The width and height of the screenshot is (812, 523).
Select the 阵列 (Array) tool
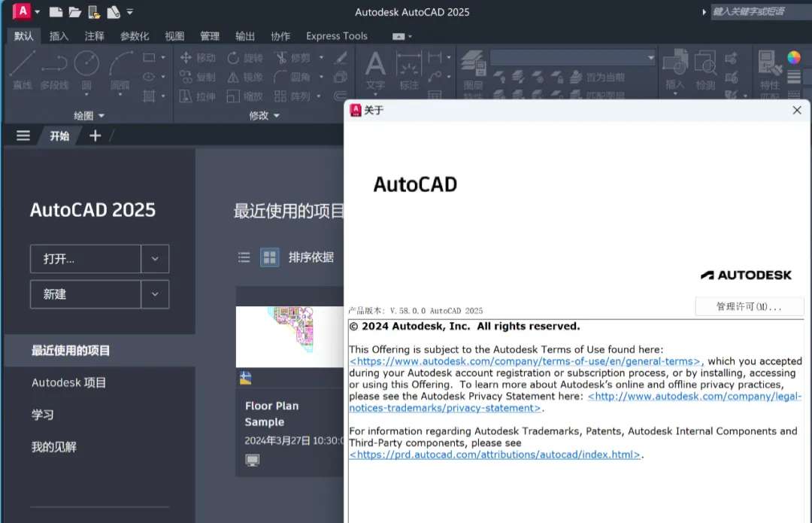[292, 96]
